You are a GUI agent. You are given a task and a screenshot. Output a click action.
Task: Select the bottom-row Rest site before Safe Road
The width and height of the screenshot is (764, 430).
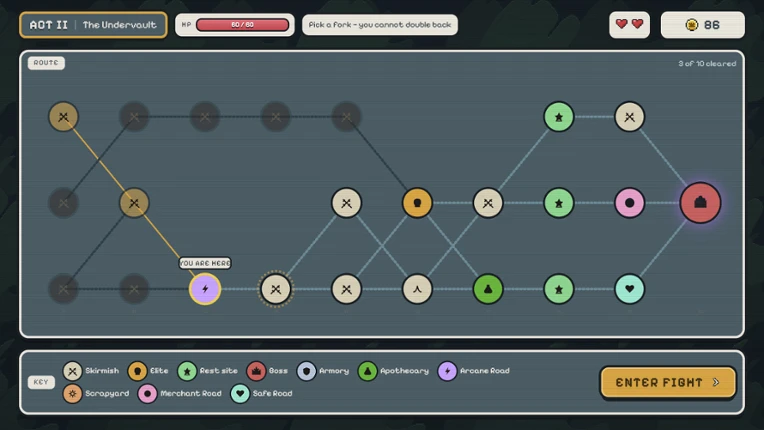point(559,289)
